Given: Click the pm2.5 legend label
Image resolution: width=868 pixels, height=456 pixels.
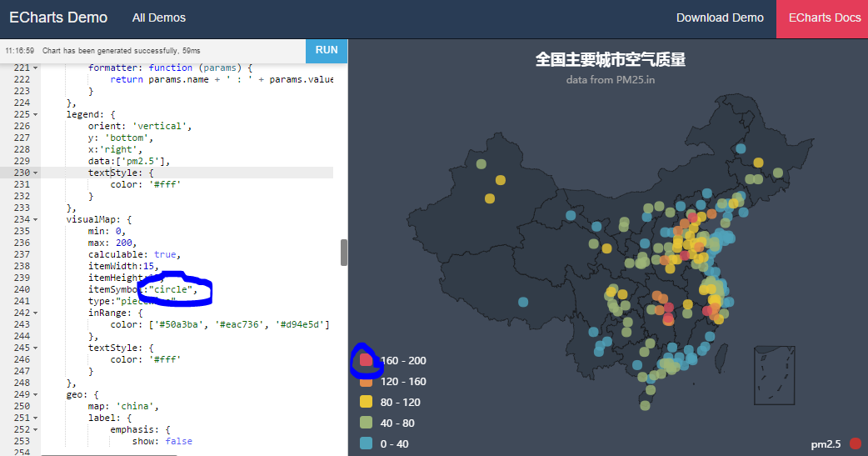Looking at the screenshot, I should coord(826,443).
